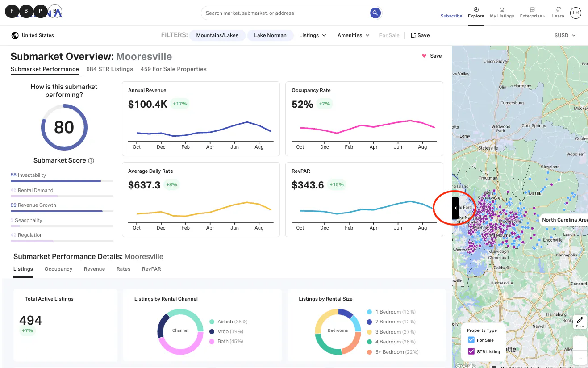Click the 494 total active listings value
588x368 pixels.
tap(30, 320)
